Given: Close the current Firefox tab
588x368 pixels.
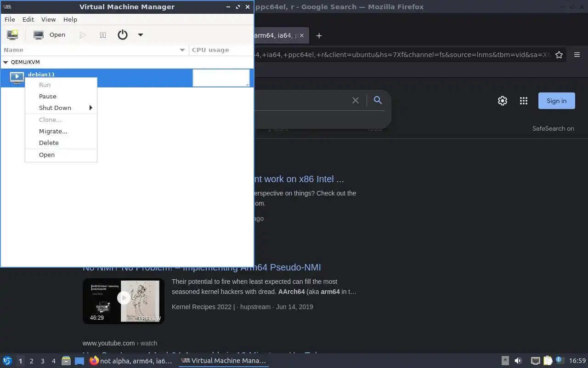Looking at the screenshot, I should (301, 35).
